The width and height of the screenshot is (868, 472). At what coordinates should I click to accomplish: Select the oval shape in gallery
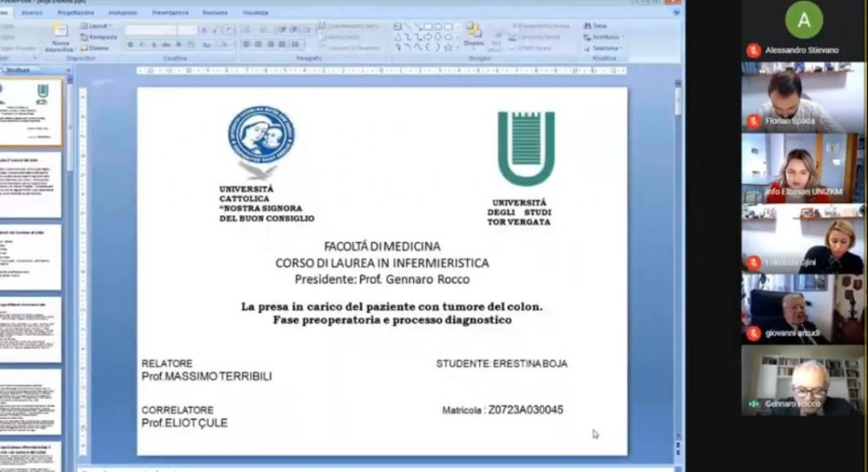pyautogui.click(x=437, y=26)
